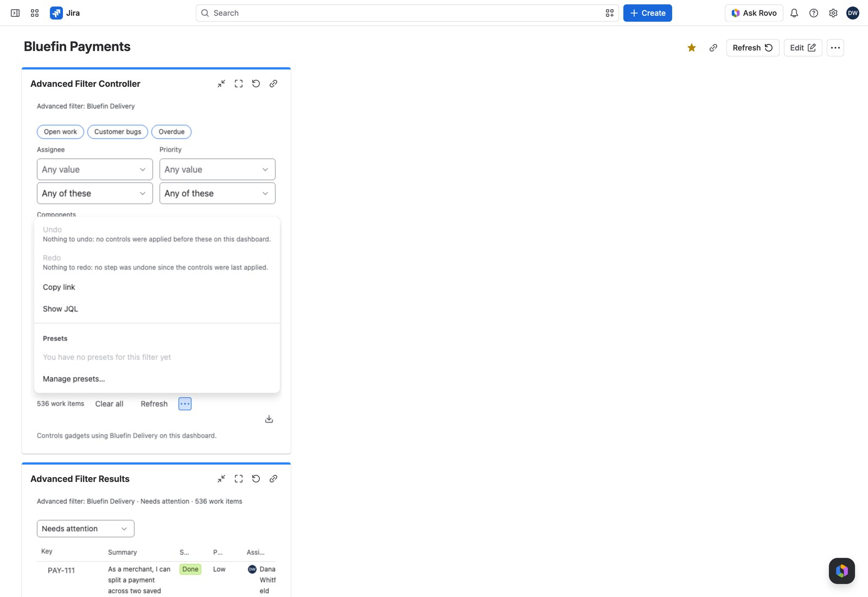
Task: Open the dashboard more actions ellipsis
Action: (835, 48)
